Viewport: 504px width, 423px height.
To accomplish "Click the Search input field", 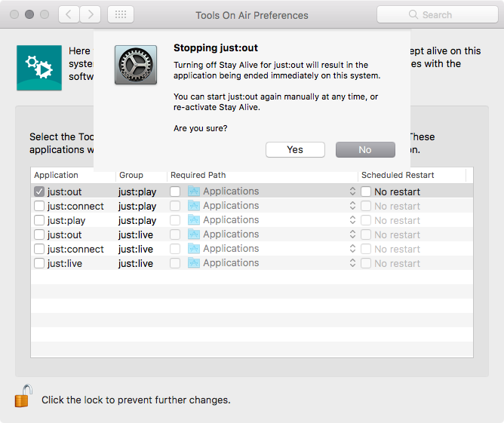I will click(437, 14).
